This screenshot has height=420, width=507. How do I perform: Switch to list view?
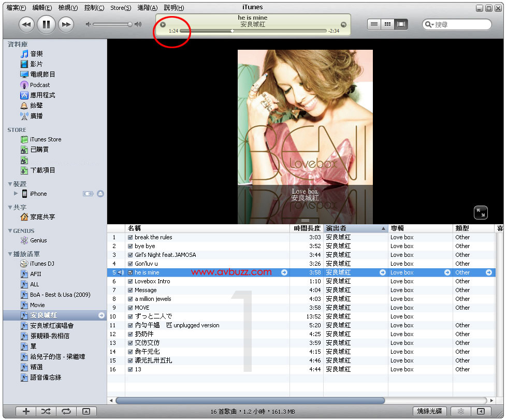(374, 24)
